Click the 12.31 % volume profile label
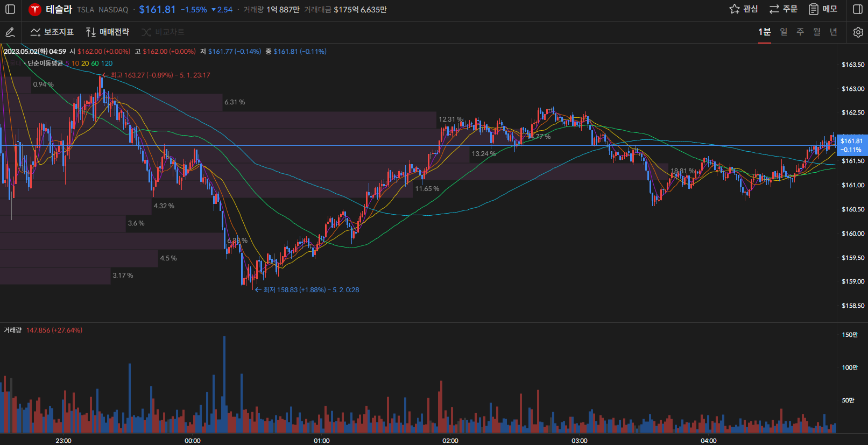This screenshot has width=868, height=445. coord(450,119)
